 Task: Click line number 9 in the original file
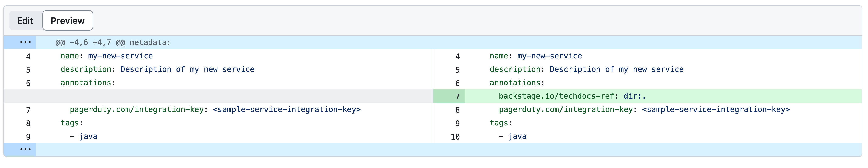pyautogui.click(x=28, y=137)
